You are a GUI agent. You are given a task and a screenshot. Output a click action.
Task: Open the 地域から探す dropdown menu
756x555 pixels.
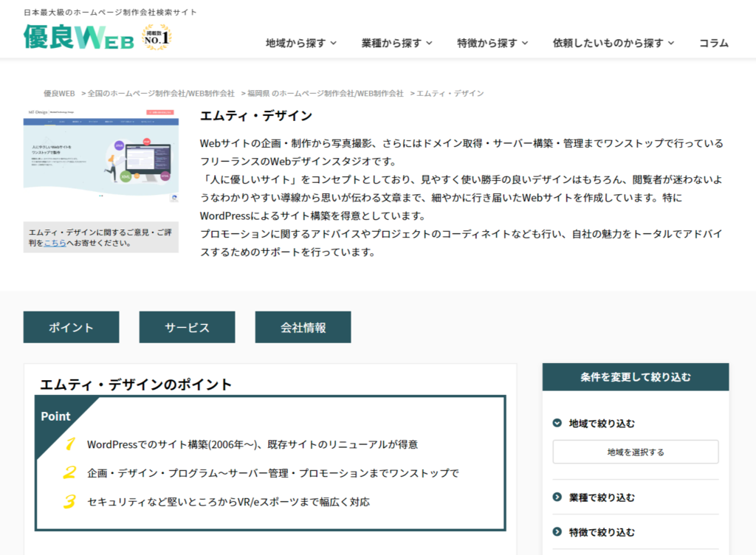pyautogui.click(x=301, y=43)
